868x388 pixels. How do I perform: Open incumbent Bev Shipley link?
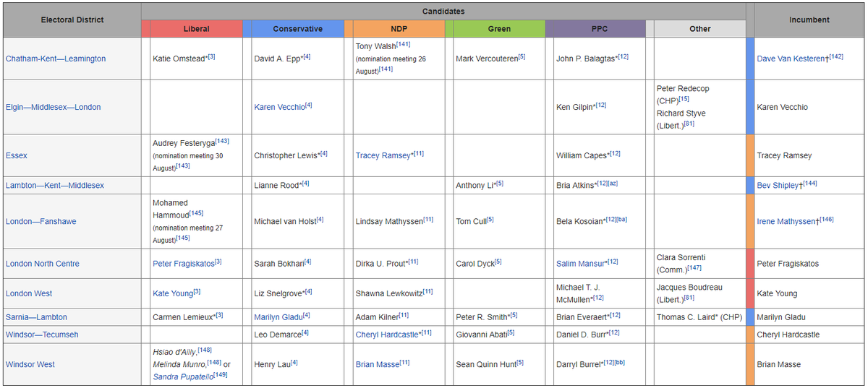(778, 186)
